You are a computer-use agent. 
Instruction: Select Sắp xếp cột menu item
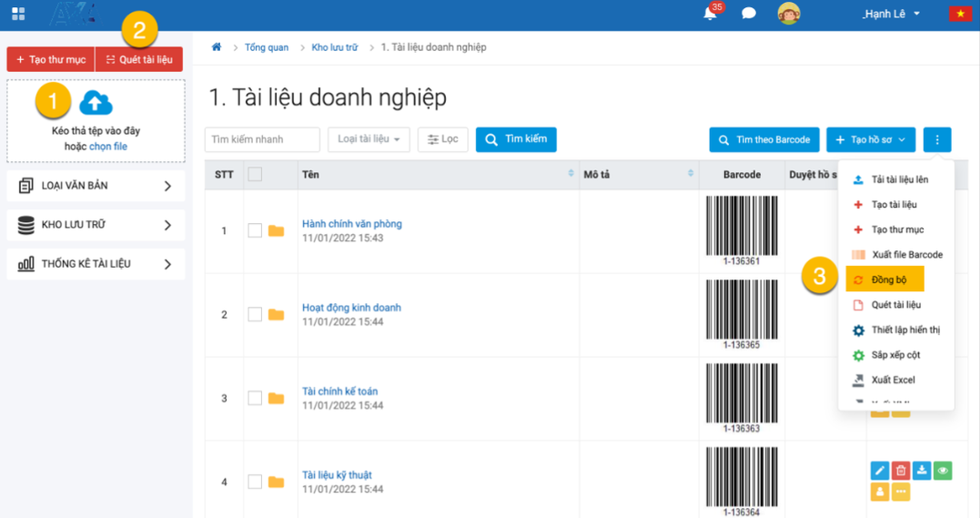[895, 355]
